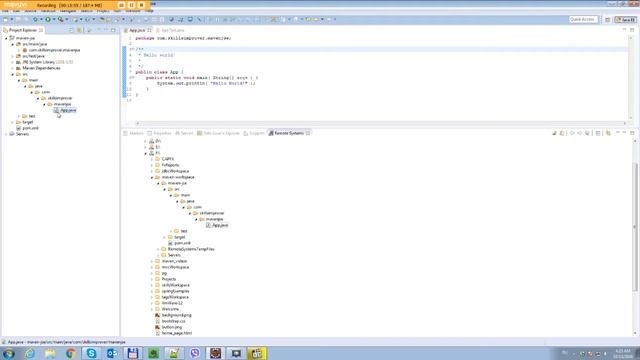Select home_page.html file

pyautogui.click(x=177, y=333)
